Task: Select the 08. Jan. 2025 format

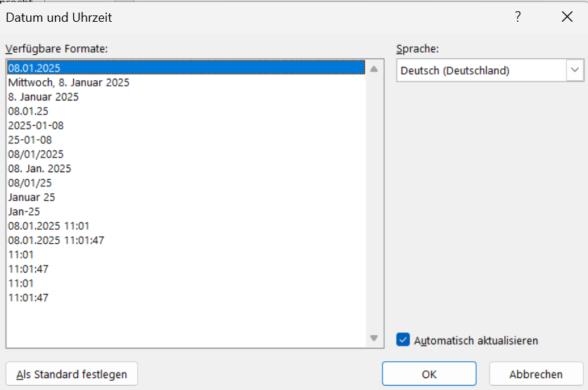Action: (x=39, y=169)
